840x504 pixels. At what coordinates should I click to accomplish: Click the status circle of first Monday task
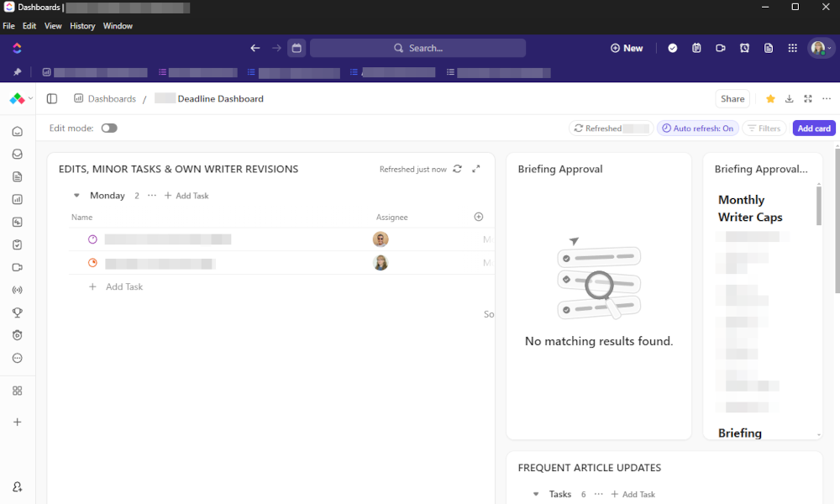coord(92,239)
